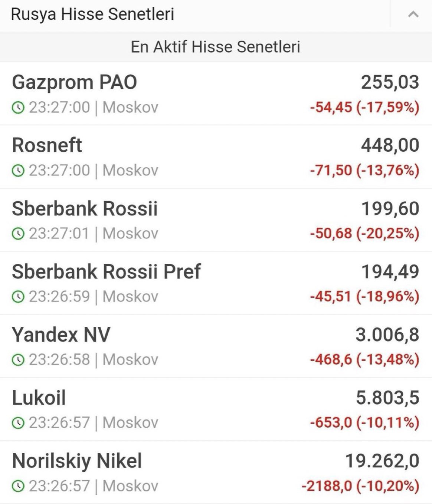432x504 pixels.
Task: Select the En Aktif Hisse Senetleri tab
Action: coord(215,47)
